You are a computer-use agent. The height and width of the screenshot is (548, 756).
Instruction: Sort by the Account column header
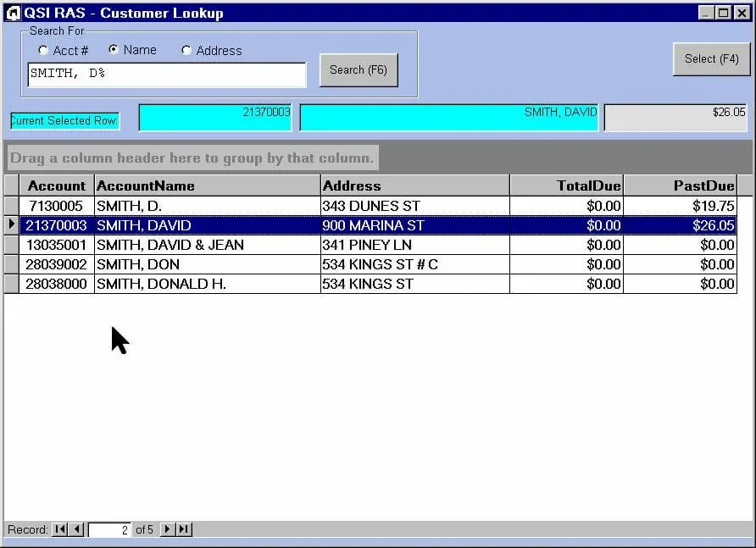pyautogui.click(x=57, y=185)
